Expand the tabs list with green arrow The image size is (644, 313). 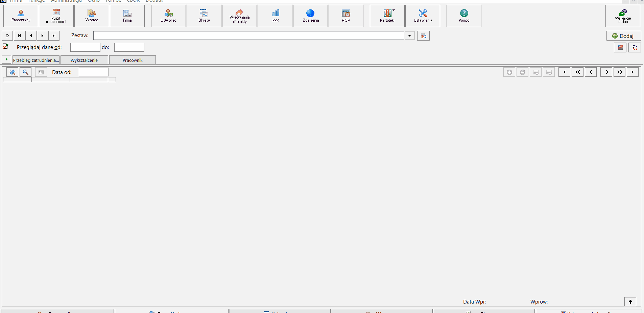[x=6, y=59]
